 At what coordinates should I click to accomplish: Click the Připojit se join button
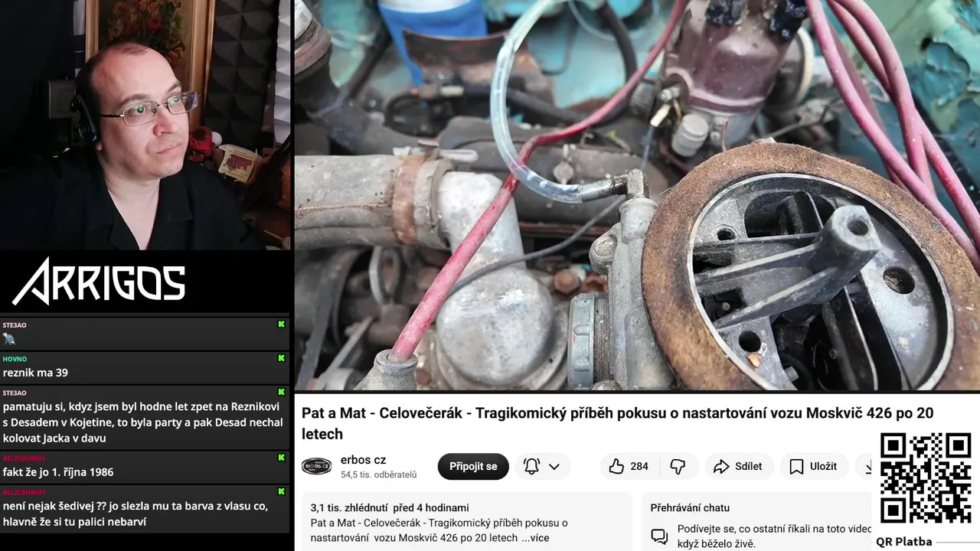[473, 466]
